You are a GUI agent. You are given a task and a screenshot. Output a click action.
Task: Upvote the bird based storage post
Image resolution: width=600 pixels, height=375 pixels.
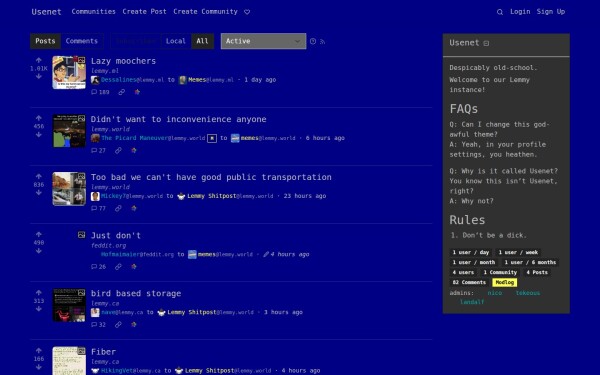[39, 293]
